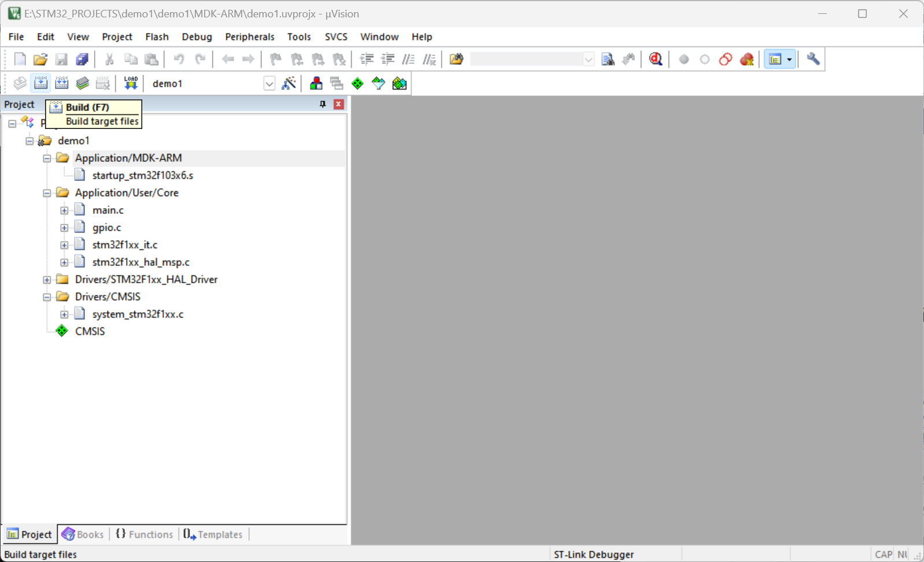Open Manage Project Items icon
This screenshot has width=924, height=562.
pyautogui.click(x=316, y=83)
